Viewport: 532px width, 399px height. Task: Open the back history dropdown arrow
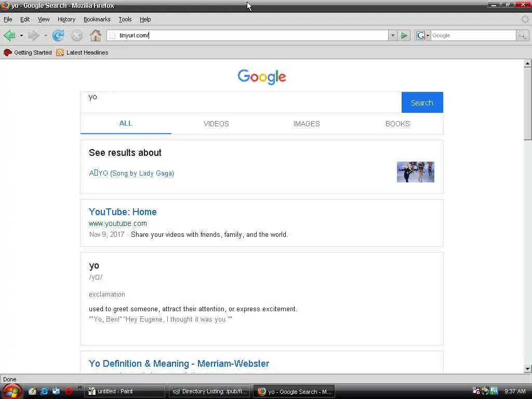[21, 35]
